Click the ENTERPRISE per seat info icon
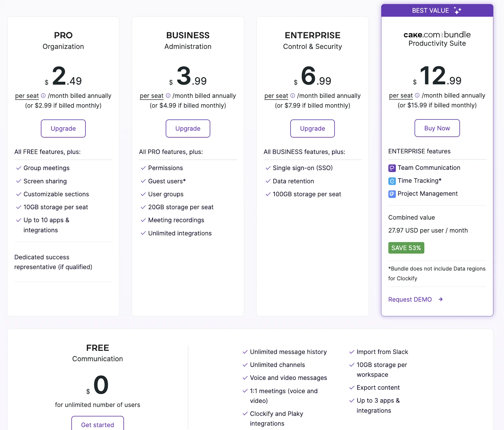 (x=292, y=96)
